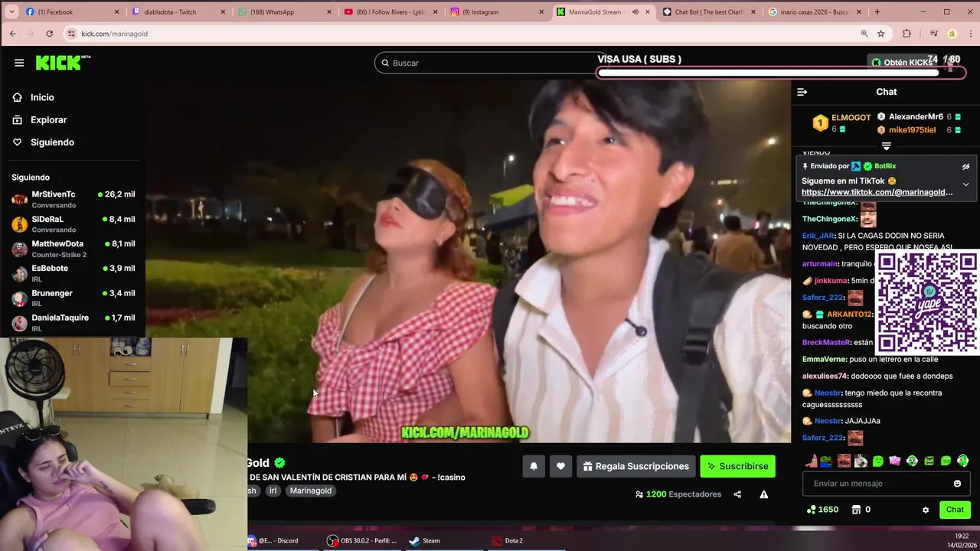Click the channel points 1650 icon

(812, 510)
